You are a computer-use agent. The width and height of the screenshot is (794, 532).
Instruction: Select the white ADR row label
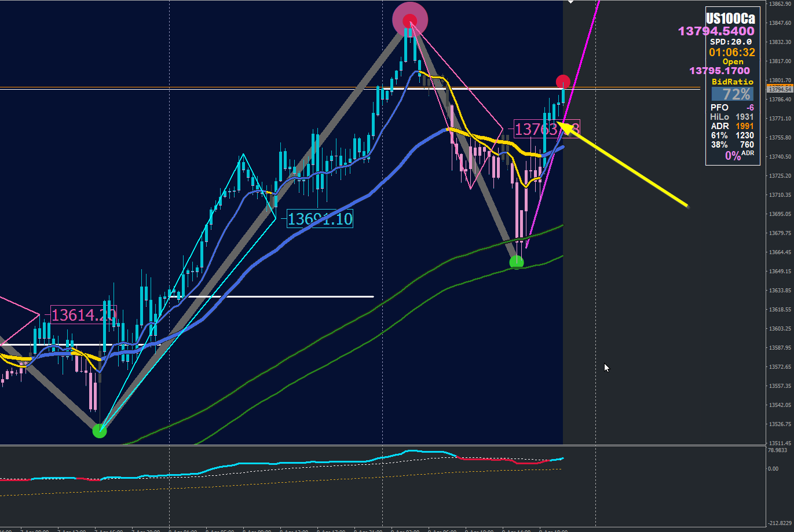[x=720, y=126]
